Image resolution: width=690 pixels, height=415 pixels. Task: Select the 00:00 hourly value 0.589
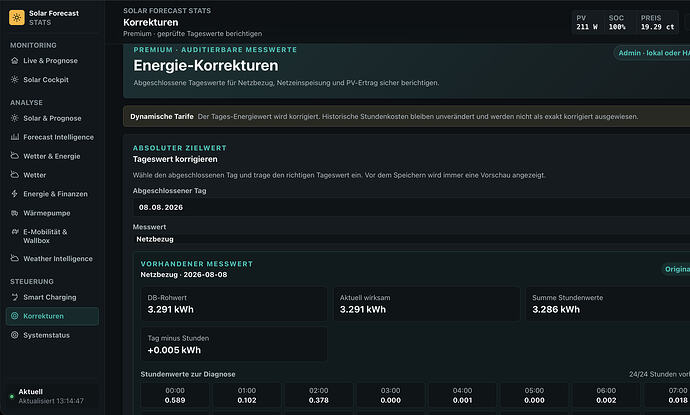(x=175, y=395)
